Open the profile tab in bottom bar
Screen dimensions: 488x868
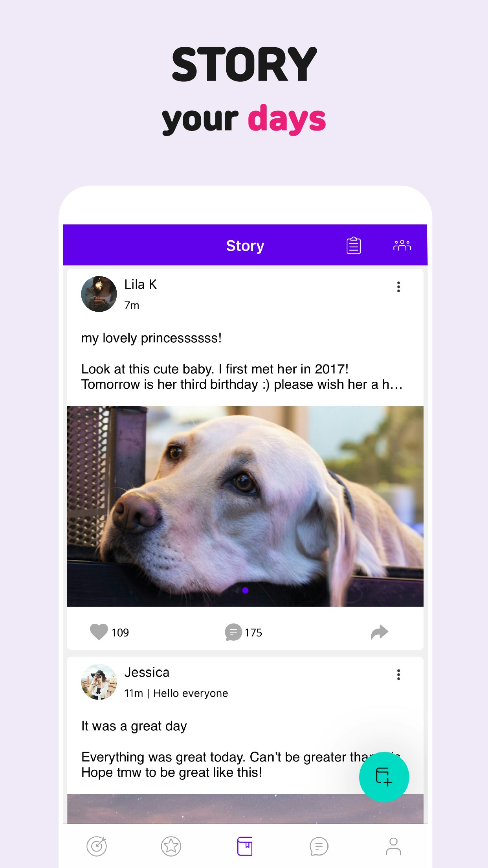click(x=393, y=846)
